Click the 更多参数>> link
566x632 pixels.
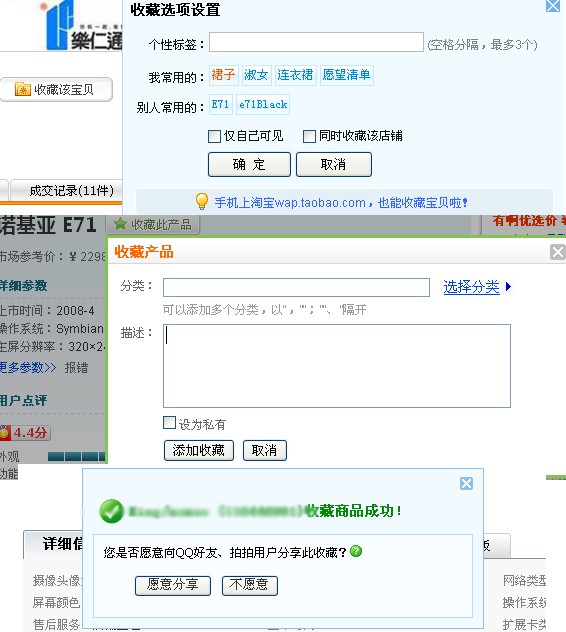[27, 368]
